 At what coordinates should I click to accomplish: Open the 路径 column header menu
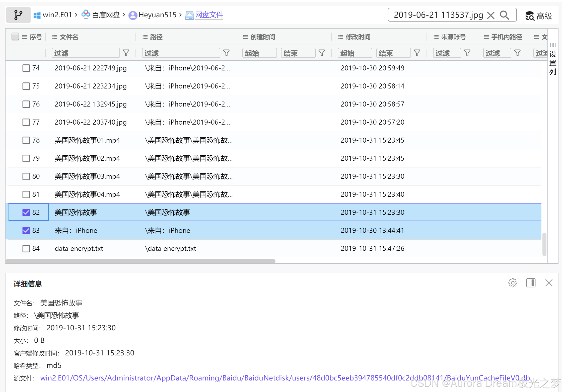145,37
